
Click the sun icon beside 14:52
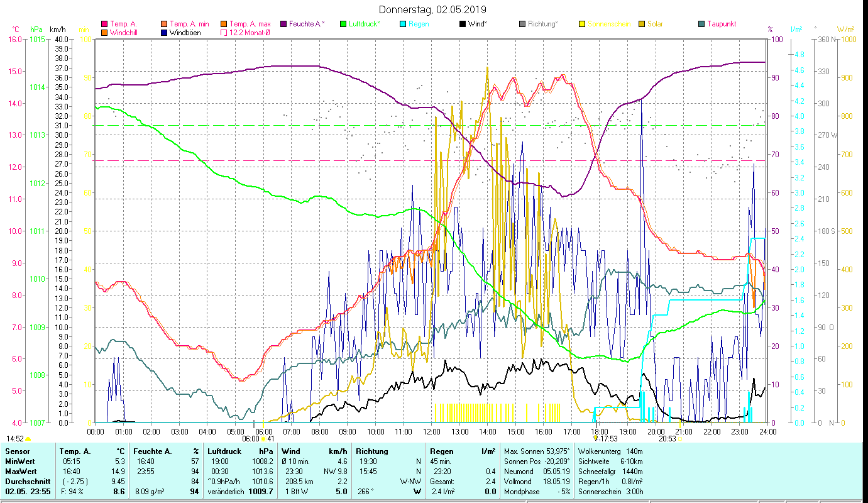coord(28,439)
